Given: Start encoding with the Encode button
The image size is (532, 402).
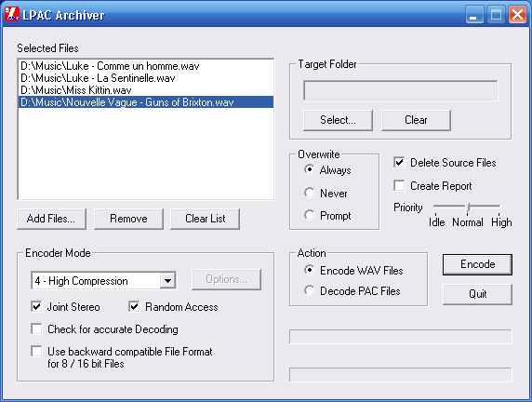Looking at the screenshot, I should (x=477, y=264).
